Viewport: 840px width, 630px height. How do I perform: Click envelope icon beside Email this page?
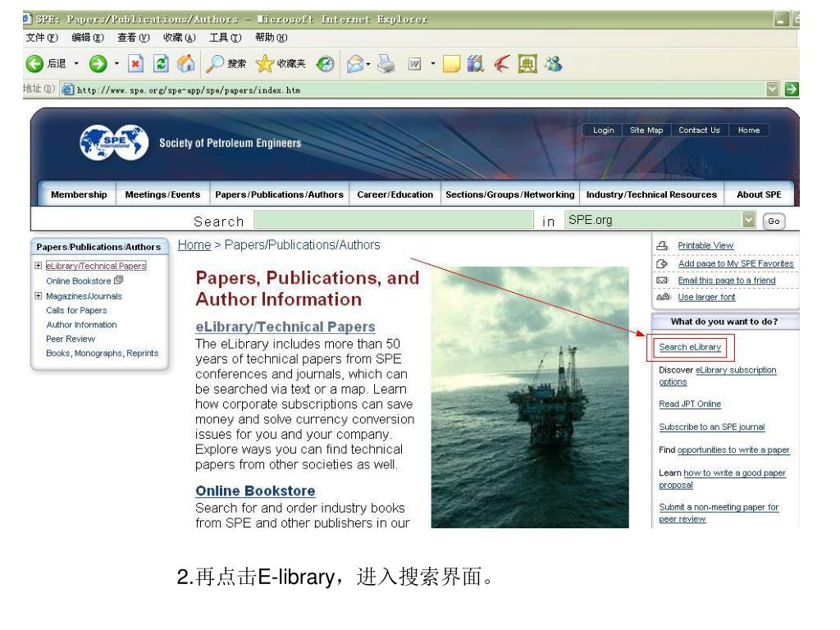pyautogui.click(x=662, y=281)
